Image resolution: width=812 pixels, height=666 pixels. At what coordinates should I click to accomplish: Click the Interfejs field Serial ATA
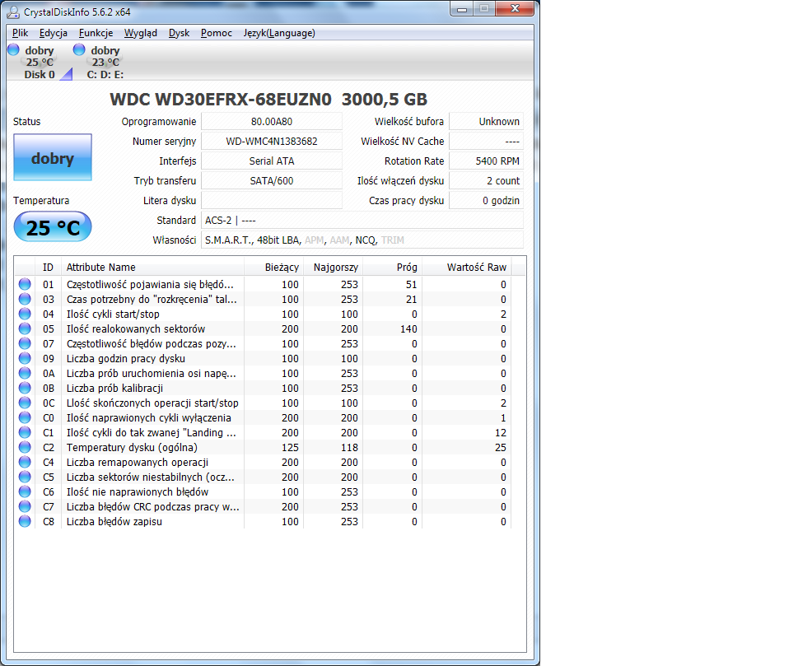tap(272, 161)
